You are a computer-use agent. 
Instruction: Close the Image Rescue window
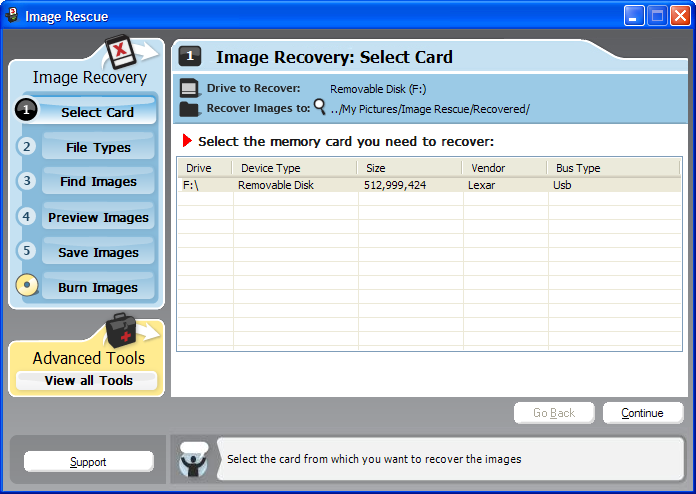pyautogui.click(x=680, y=16)
